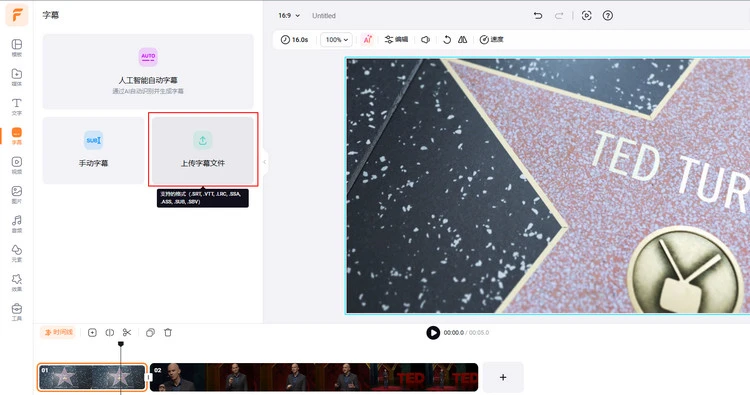Viewport: 750px width, 395px height.
Task: Open the 文字 text panel
Action: 17,106
